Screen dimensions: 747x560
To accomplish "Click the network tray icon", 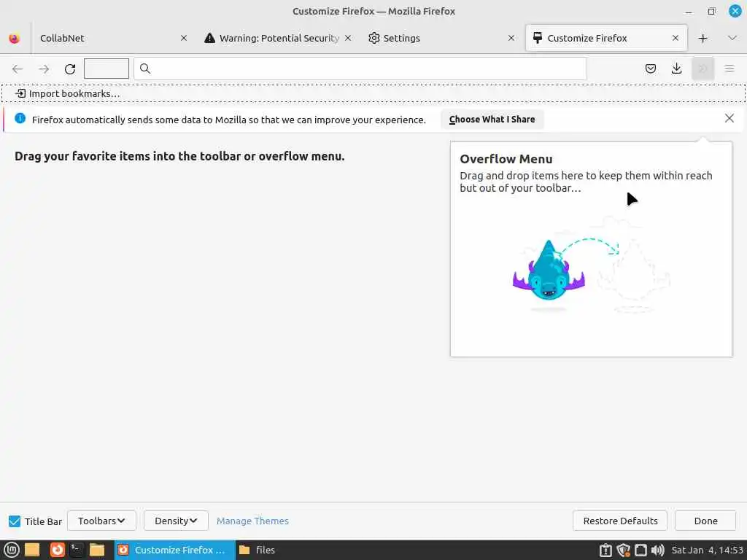I will 640,550.
